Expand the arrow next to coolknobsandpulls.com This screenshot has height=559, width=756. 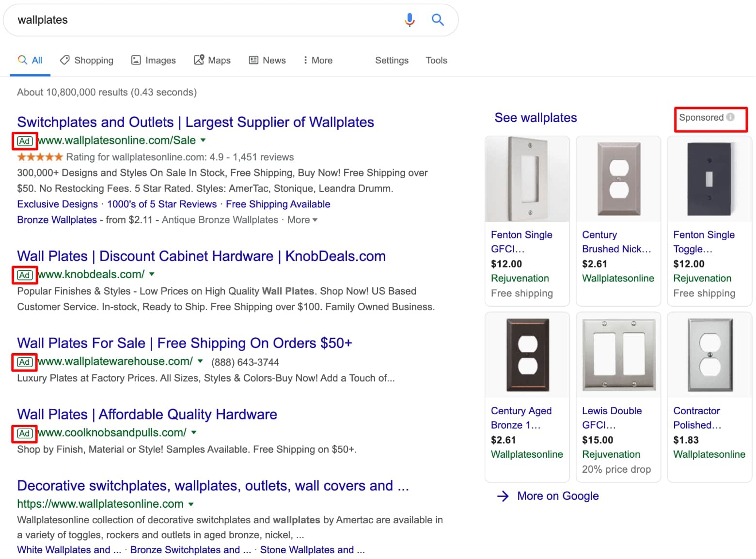tap(193, 433)
